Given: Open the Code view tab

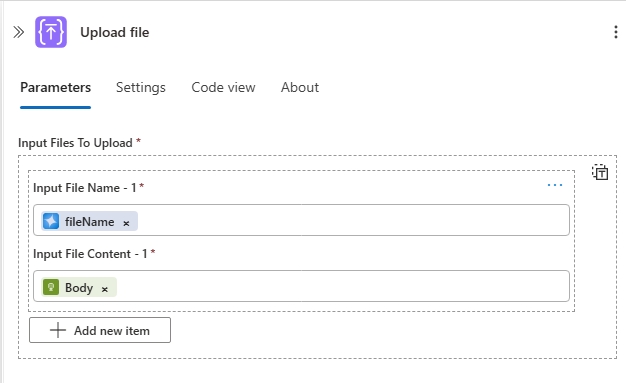Looking at the screenshot, I should 223,87.
